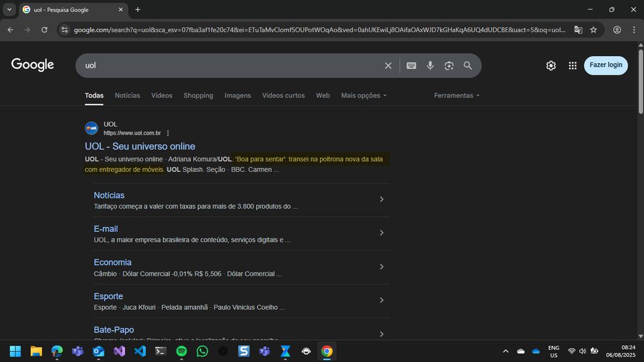
Task: Go forward with the browser arrow
Action: (x=27, y=30)
